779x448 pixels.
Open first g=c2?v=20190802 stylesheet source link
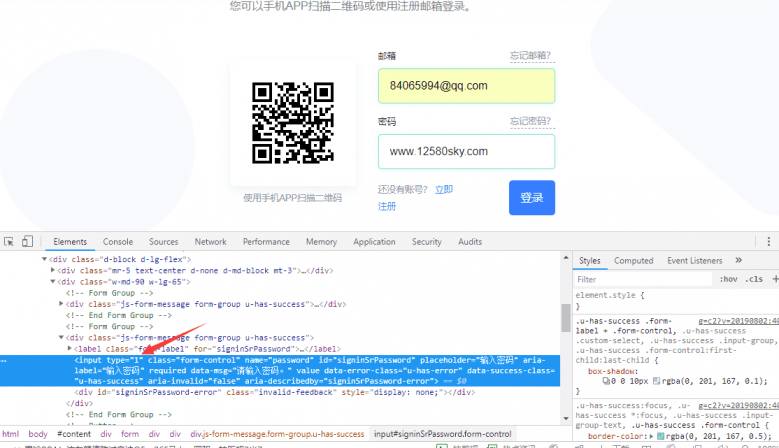[738, 321]
